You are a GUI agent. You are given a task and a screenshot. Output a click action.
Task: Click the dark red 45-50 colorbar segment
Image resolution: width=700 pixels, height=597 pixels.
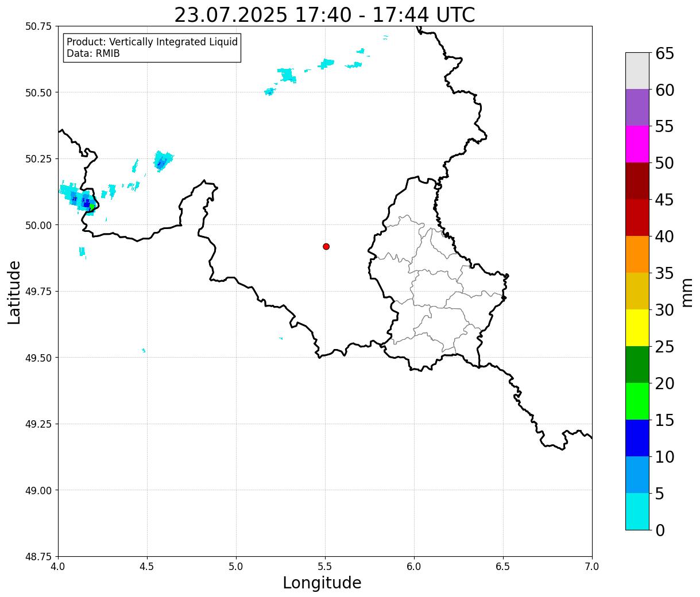(637, 181)
